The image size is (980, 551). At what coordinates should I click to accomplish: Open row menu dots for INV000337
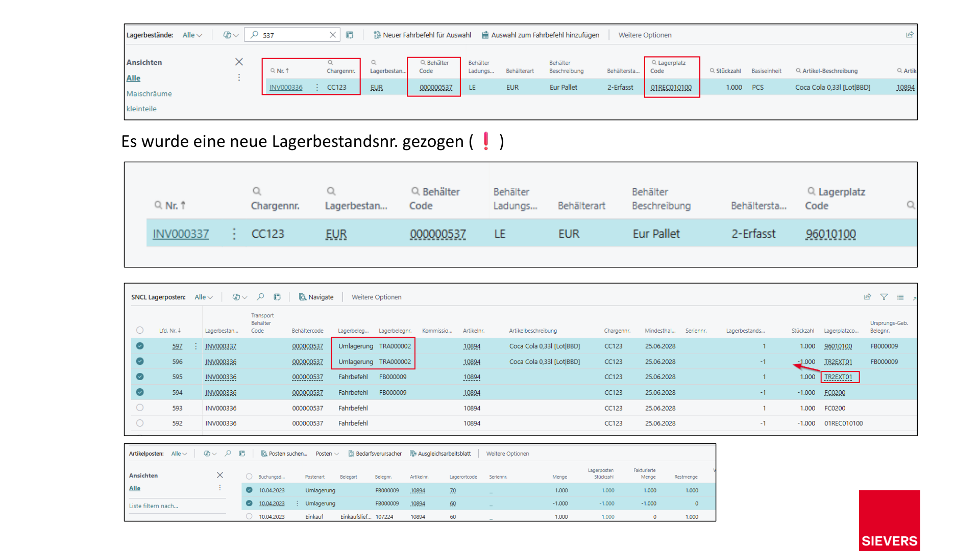click(234, 234)
